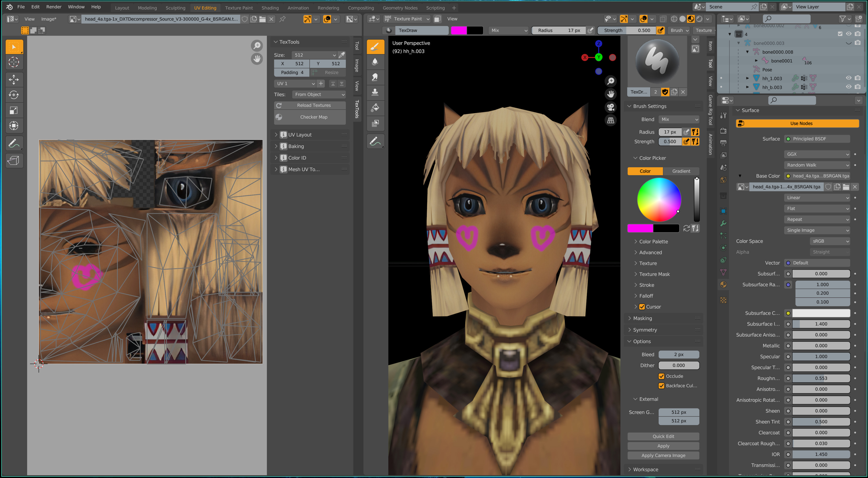This screenshot has width=868, height=478.
Task: Click the UV editor pan hand icon
Action: tap(257, 59)
